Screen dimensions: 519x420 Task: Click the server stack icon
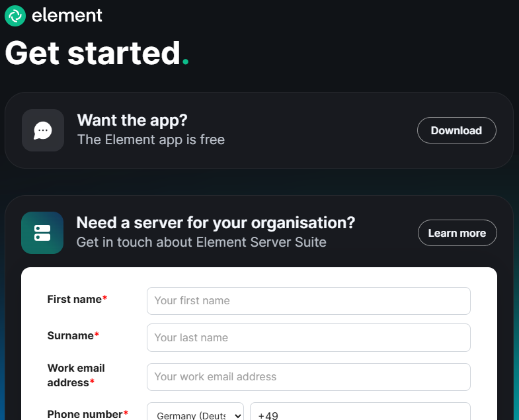(x=42, y=233)
